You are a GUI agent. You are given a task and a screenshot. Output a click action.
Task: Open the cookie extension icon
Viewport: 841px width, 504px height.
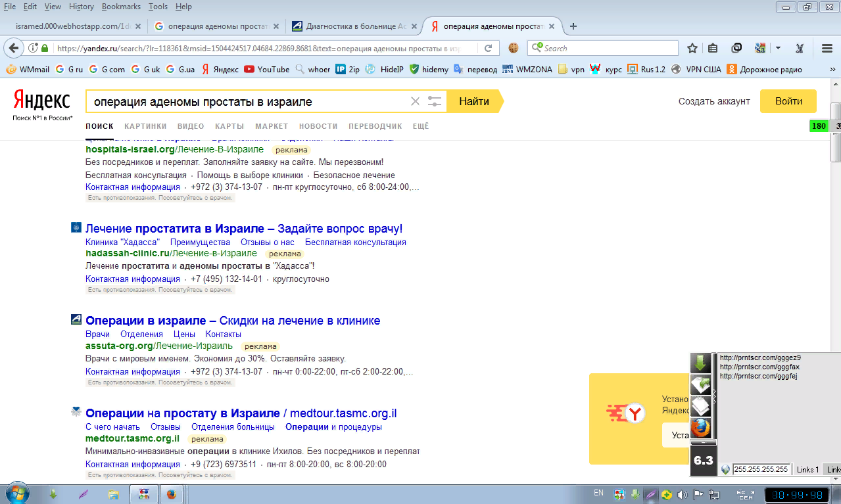pos(514,48)
